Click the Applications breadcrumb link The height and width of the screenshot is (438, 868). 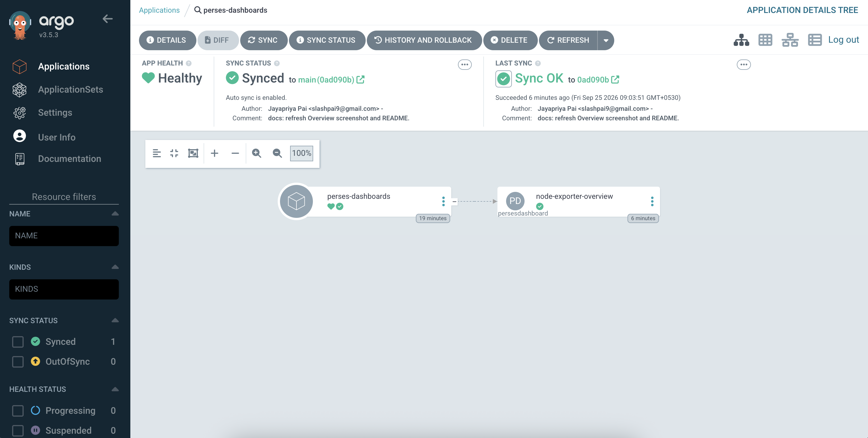coord(159,10)
